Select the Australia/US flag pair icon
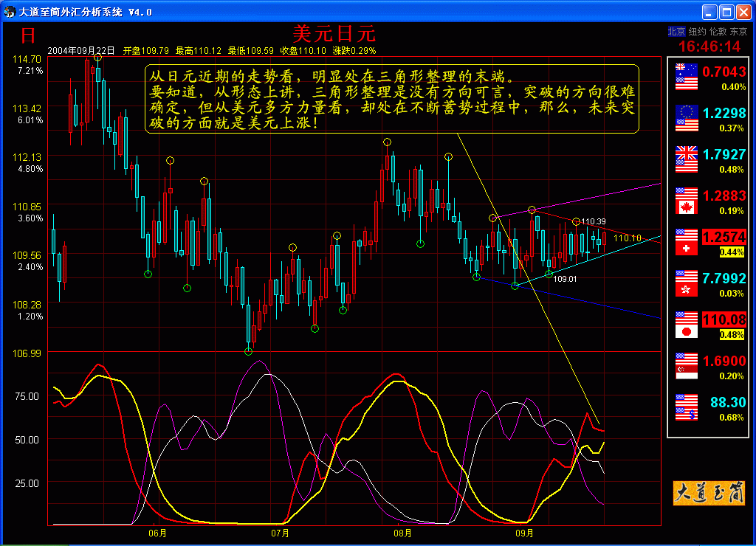 (687, 77)
